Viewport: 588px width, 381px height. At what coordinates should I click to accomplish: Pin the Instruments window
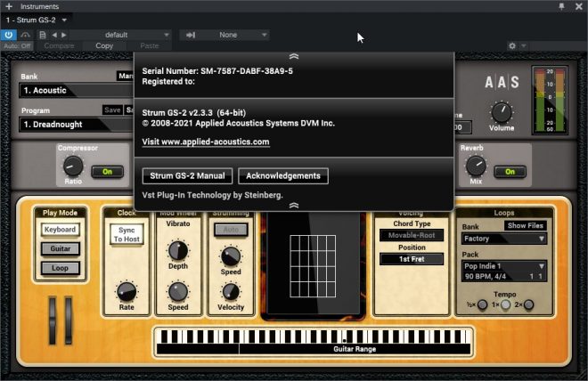(x=561, y=6)
